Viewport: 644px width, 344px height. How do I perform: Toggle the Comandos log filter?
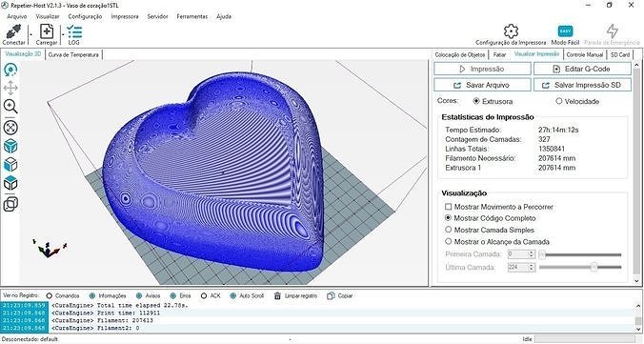point(50,295)
